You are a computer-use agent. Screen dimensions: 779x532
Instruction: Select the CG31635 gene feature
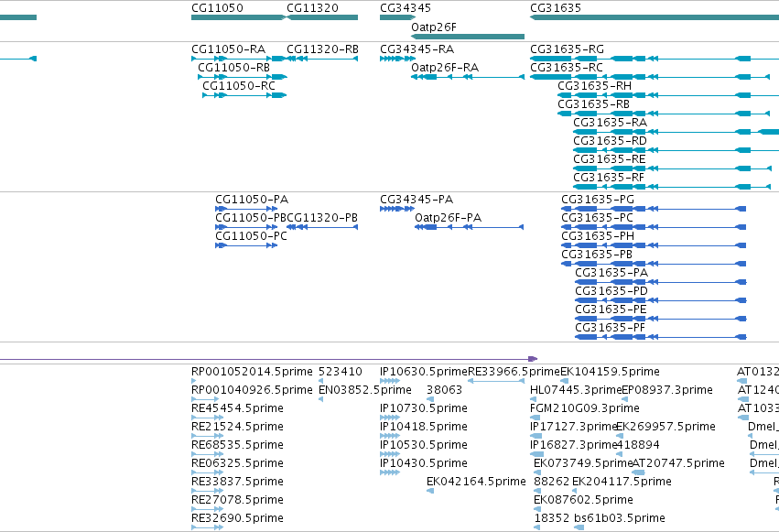click(655, 17)
